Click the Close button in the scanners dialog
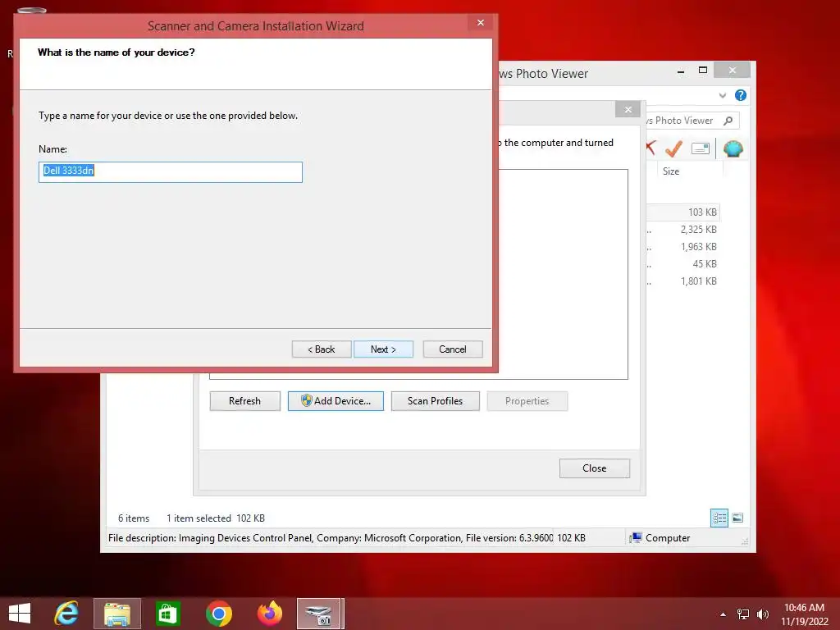This screenshot has height=630, width=840. click(595, 468)
